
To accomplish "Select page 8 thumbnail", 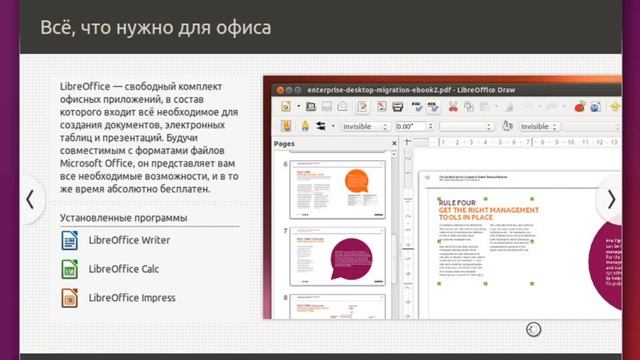I will pos(337,307).
